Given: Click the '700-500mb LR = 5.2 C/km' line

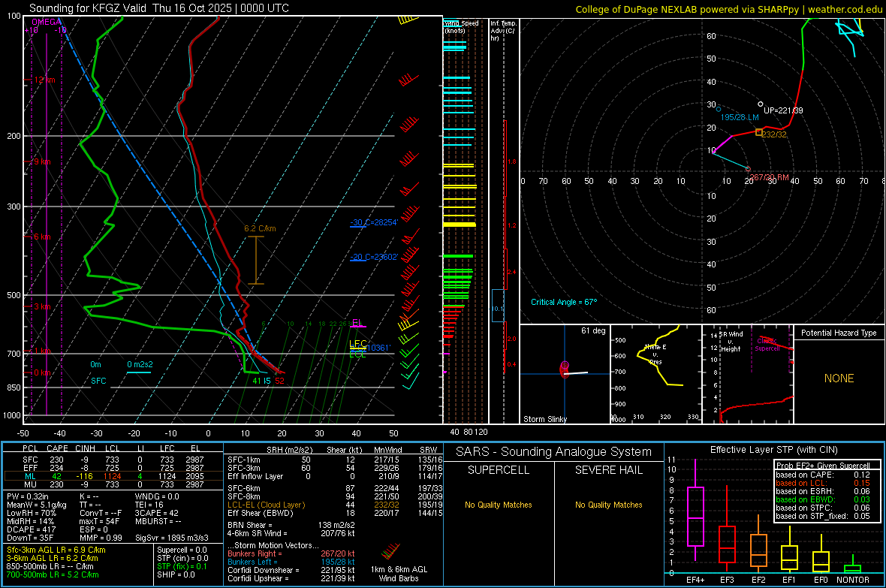Looking at the screenshot, I should coord(53,574).
